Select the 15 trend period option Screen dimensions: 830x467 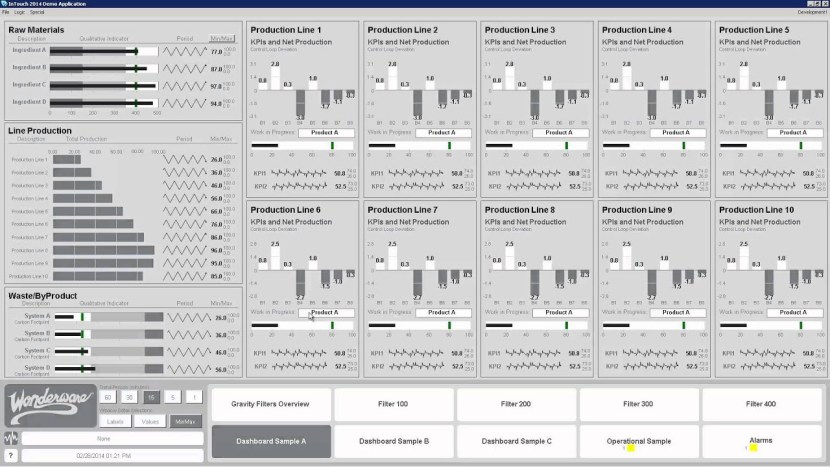click(151, 397)
